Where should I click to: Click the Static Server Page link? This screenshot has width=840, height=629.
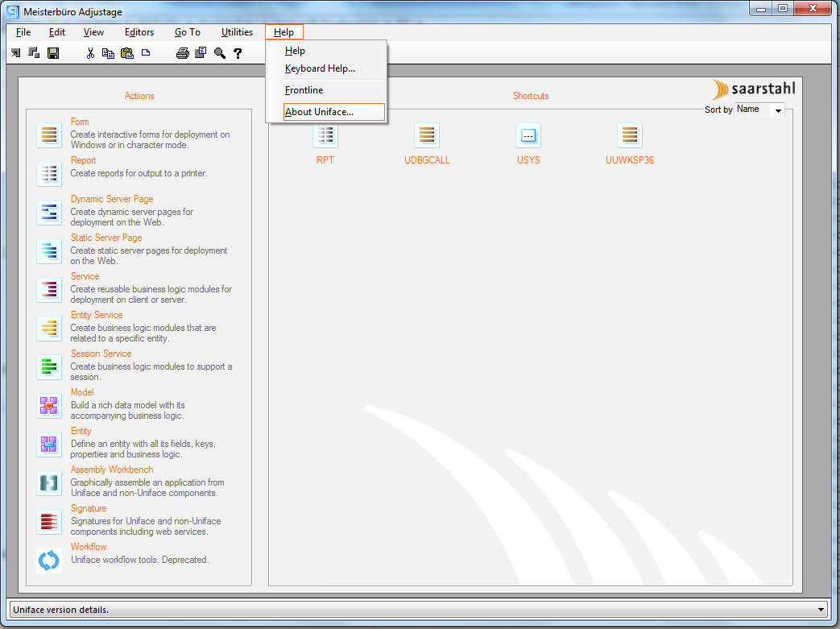106,238
